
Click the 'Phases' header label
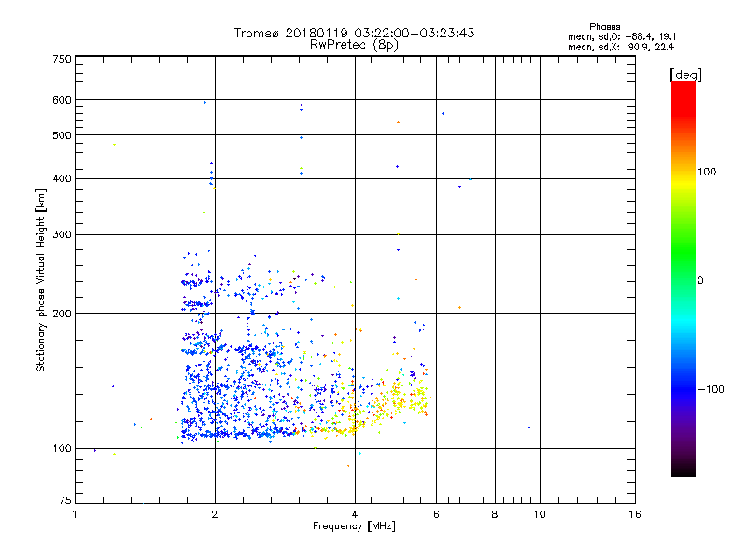[x=604, y=27]
